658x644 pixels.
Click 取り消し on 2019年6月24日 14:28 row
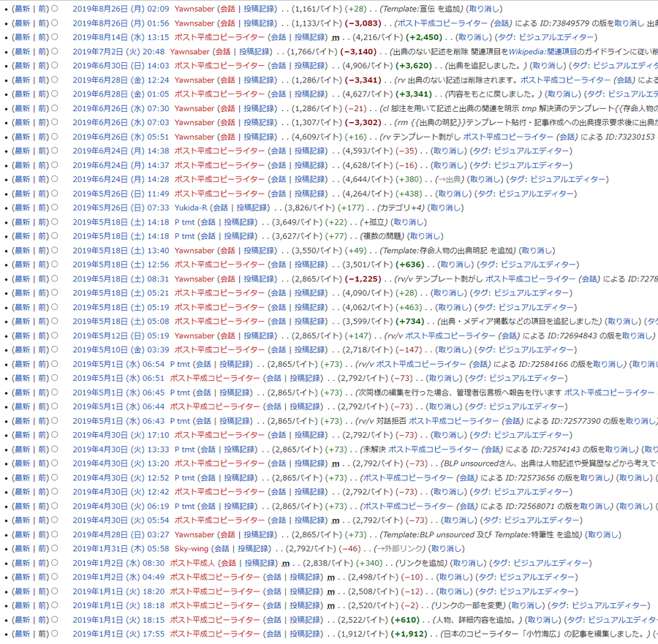point(486,180)
